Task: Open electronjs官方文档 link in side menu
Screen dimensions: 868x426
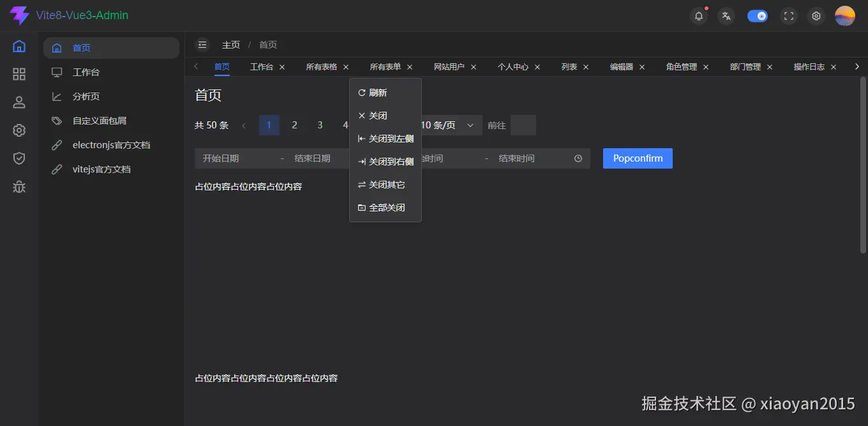Action: pos(111,145)
